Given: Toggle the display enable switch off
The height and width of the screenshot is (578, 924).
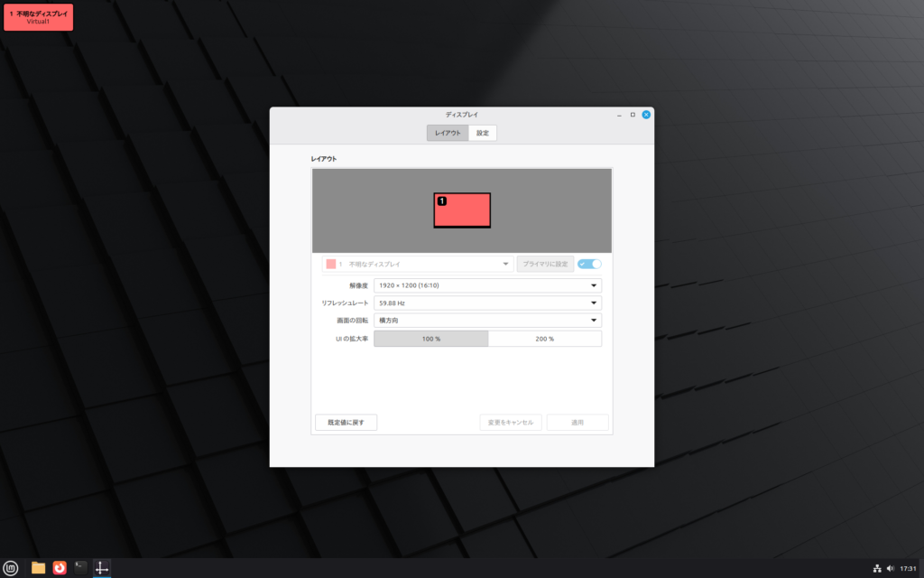Looking at the screenshot, I should pos(589,264).
